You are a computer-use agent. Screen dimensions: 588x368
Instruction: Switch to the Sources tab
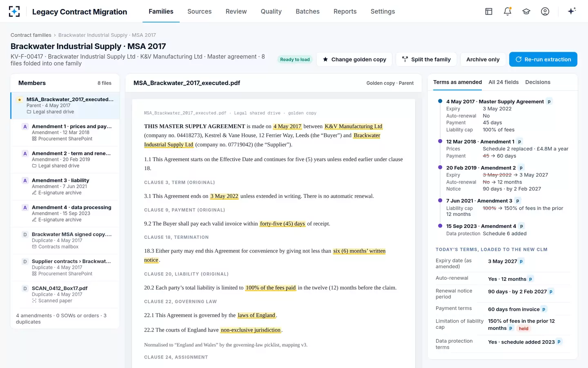point(199,11)
